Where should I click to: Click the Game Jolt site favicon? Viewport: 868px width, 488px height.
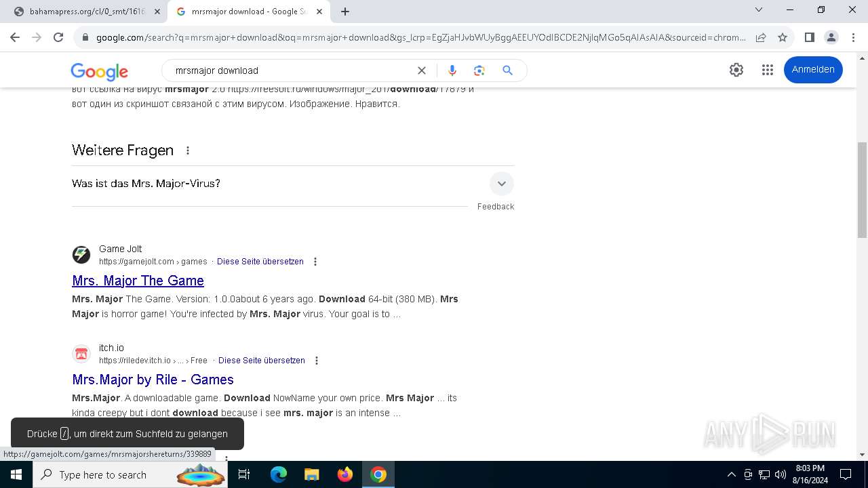[81, 255]
